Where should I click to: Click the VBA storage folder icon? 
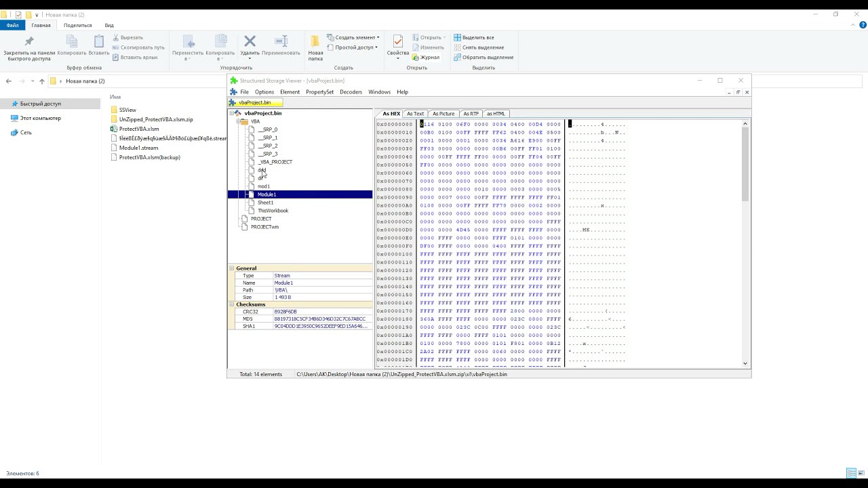(245, 121)
